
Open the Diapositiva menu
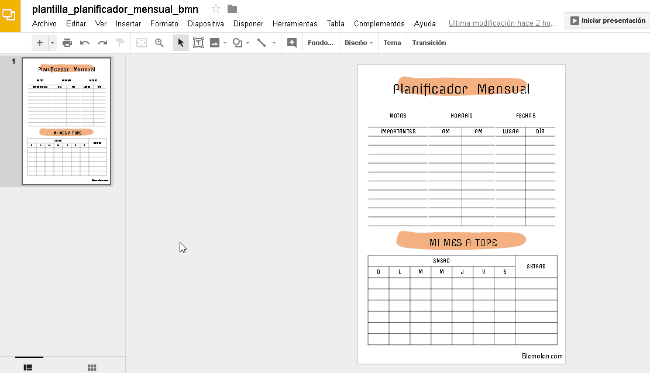pos(206,24)
